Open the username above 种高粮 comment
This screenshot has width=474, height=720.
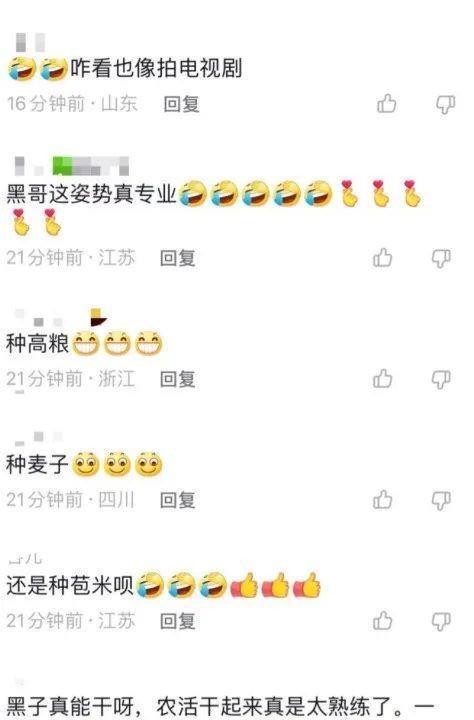point(61,317)
